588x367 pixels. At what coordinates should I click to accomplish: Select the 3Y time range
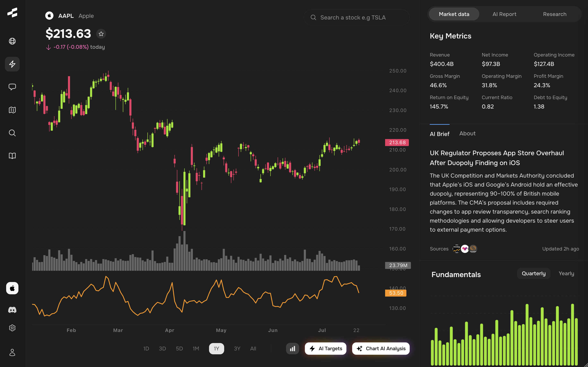pos(237,349)
